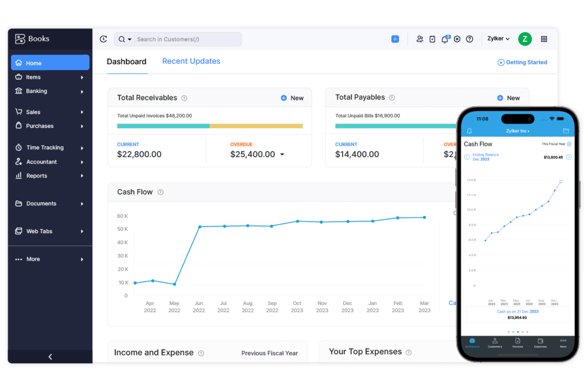Open the apps grid launcher
Image resolution: width=588 pixels, height=392 pixels.
point(544,39)
